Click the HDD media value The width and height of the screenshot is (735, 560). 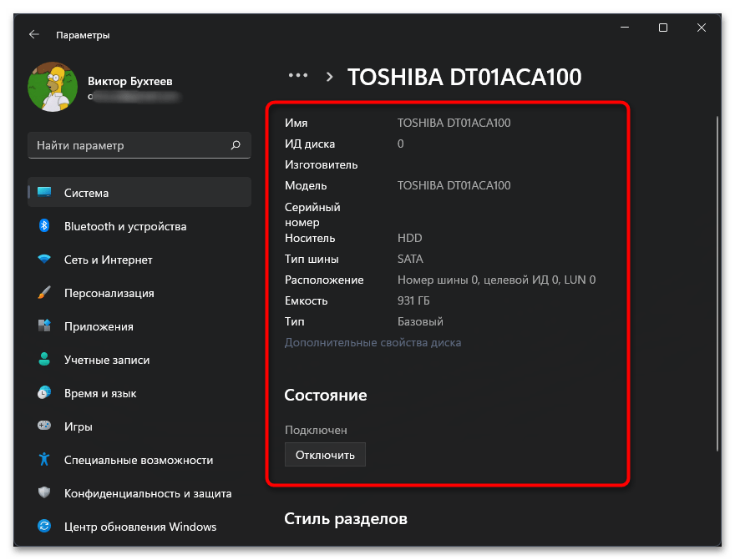410,238
